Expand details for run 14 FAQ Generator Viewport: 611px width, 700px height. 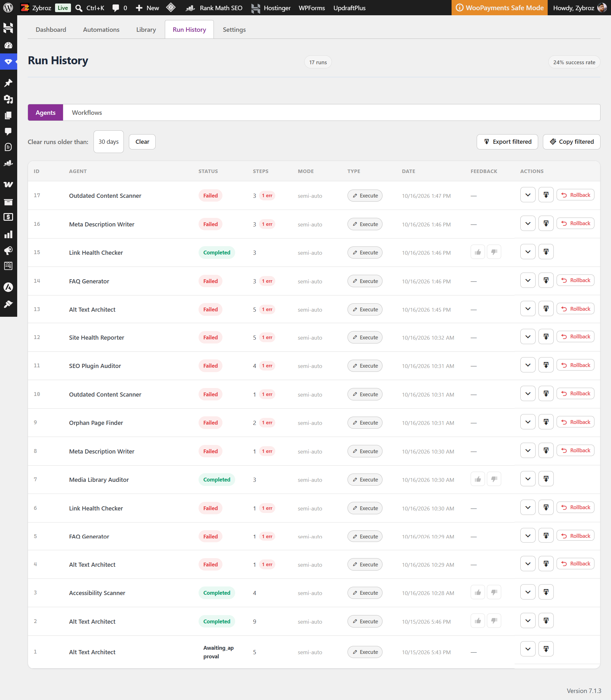pyautogui.click(x=528, y=281)
